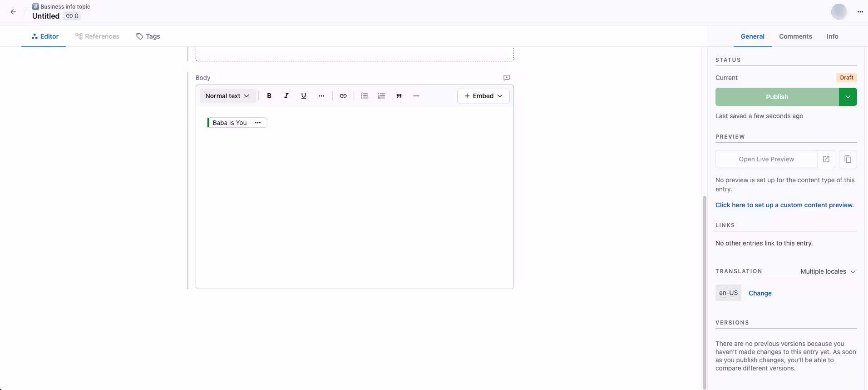Open the Info sidebar tab
Image resolution: width=868 pixels, height=390 pixels.
[833, 36]
